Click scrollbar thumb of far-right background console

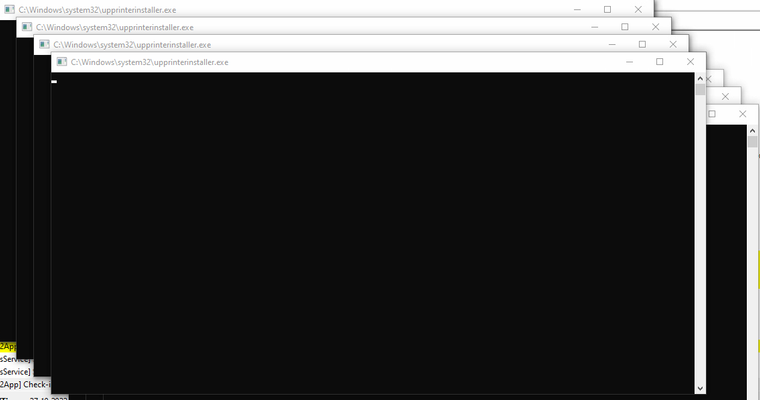pos(752,142)
